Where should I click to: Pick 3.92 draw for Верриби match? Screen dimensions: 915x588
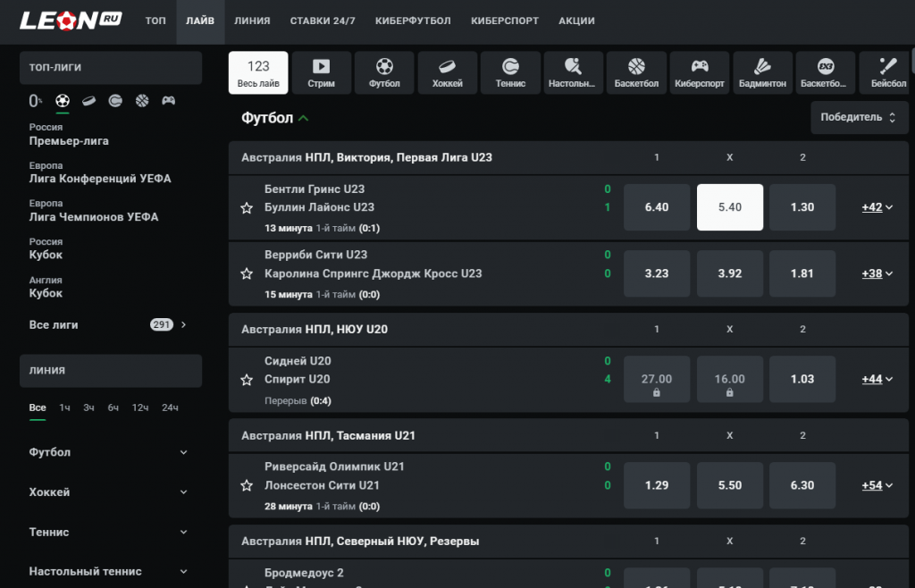(730, 273)
